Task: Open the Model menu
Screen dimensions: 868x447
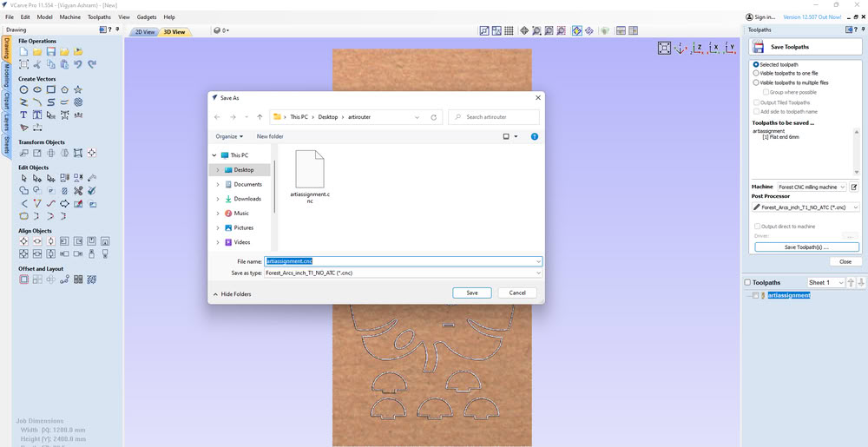Action: 45,17
